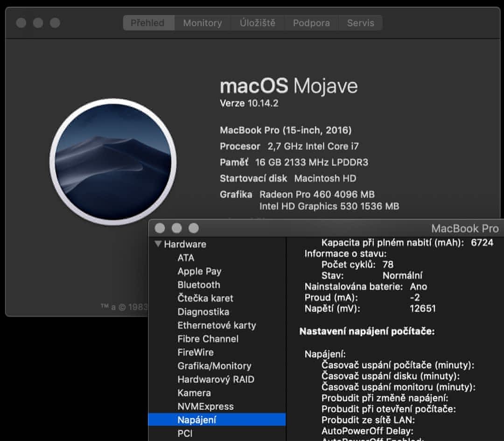Choose NVMExpress in the hardware list
This screenshot has height=441, width=504.
coord(205,406)
